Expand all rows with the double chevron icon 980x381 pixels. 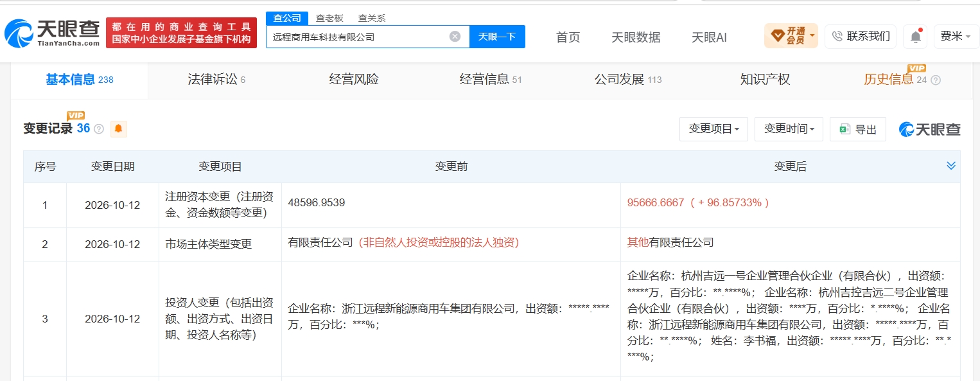951,166
